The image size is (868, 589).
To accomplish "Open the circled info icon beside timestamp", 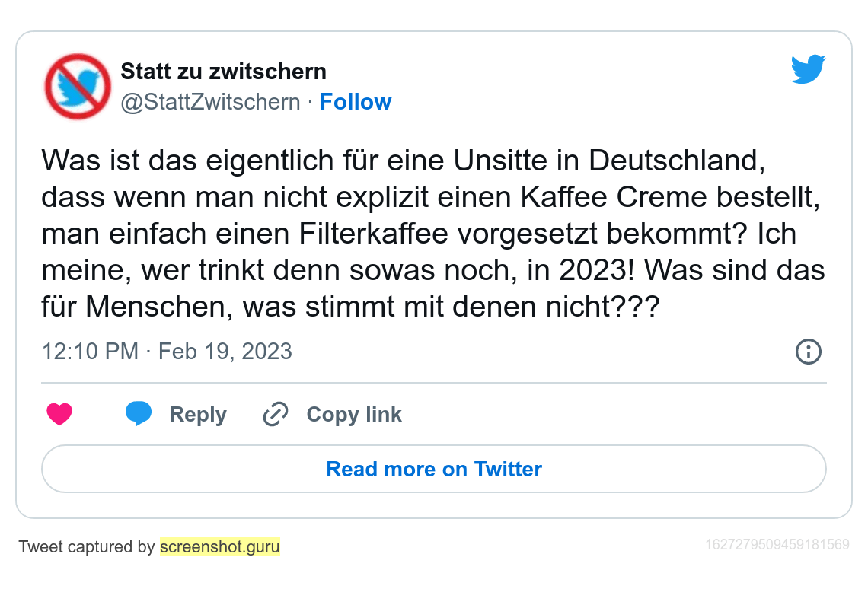I will pos(808,352).
